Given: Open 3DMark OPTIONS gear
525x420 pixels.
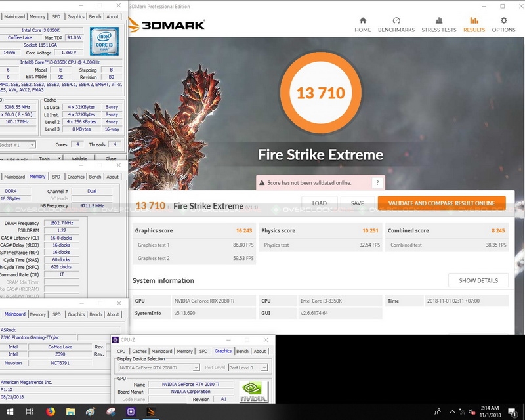Looking at the screenshot, I should coord(503,25).
